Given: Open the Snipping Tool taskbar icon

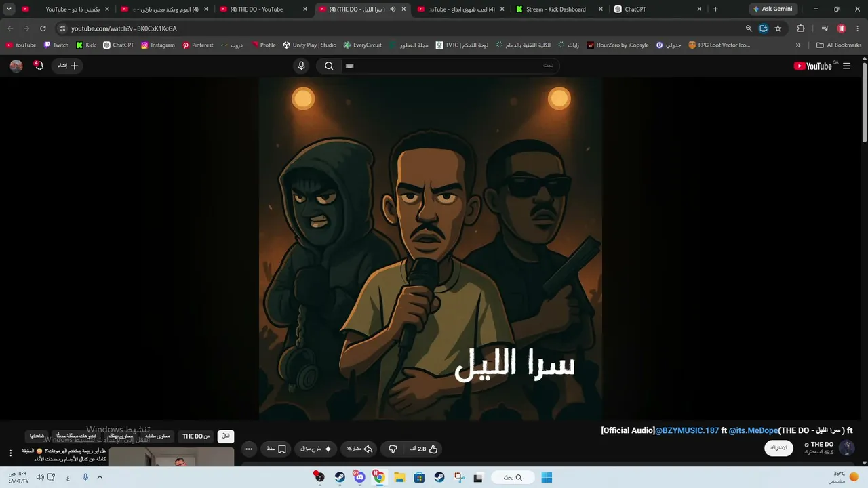Looking at the screenshot, I should (x=459, y=477).
